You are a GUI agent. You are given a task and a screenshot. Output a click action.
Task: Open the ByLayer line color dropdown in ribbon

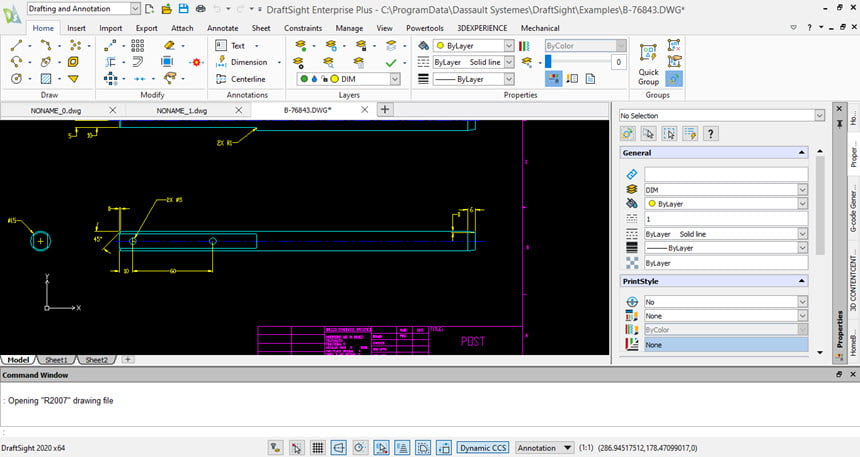click(x=509, y=46)
